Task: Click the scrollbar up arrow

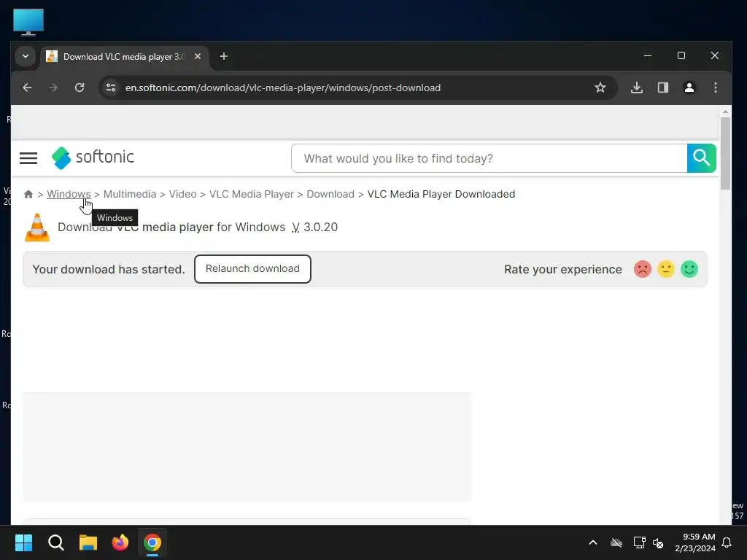Action: point(725,112)
